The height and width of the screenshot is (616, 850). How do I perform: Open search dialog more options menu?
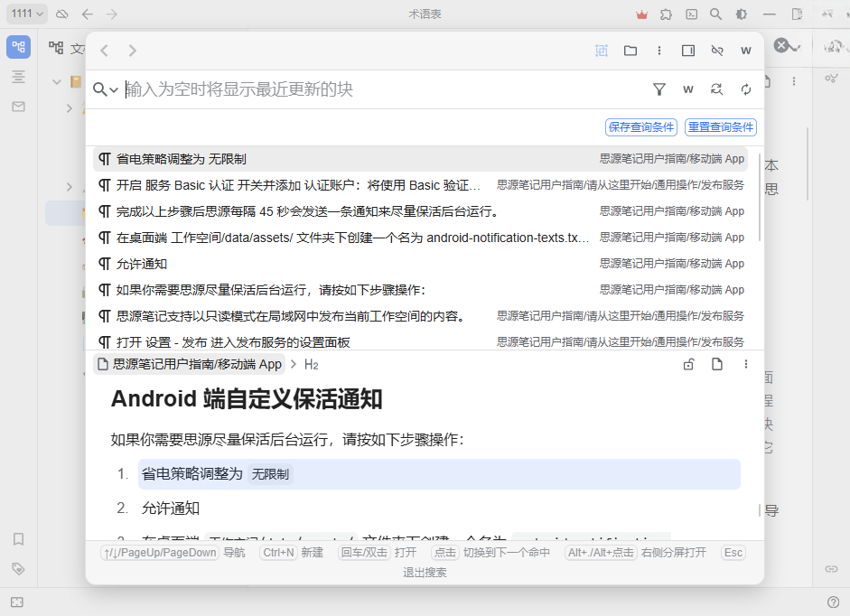659,51
